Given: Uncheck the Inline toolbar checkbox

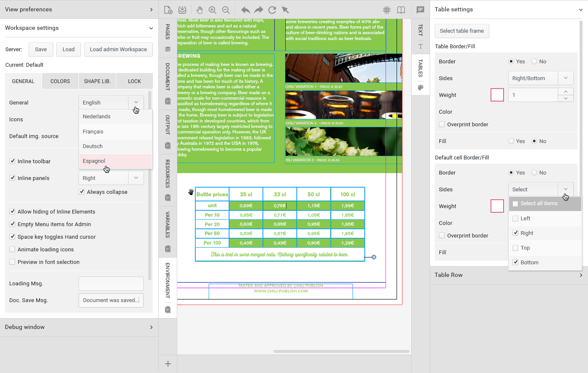Looking at the screenshot, I should coord(12,161).
